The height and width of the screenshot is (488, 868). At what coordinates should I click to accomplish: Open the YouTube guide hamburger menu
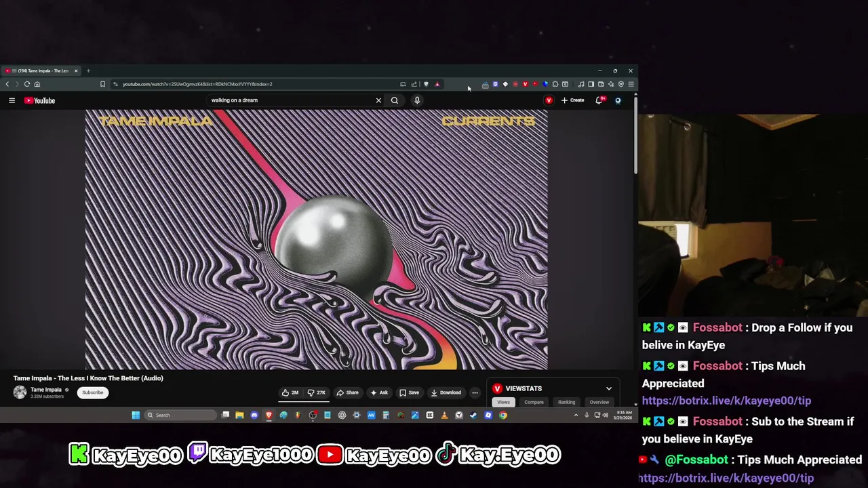tap(12, 100)
